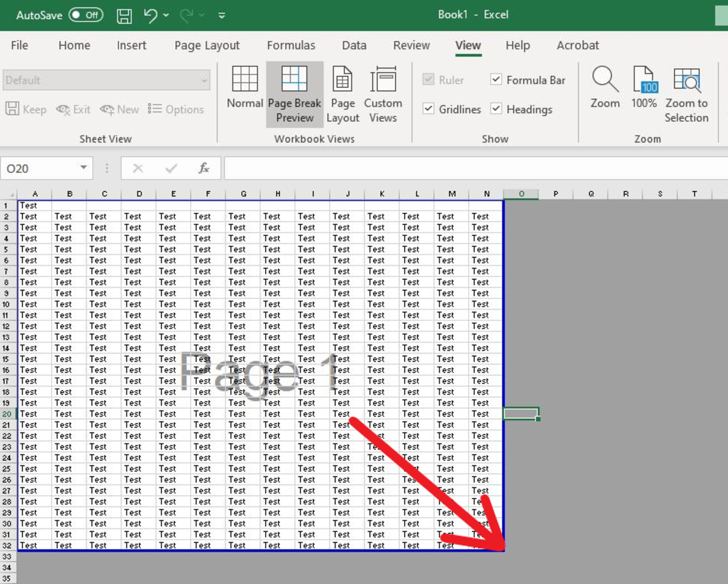Open the Undo history dropdown arrow
The height and width of the screenshot is (584, 728).
pyautogui.click(x=167, y=16)
